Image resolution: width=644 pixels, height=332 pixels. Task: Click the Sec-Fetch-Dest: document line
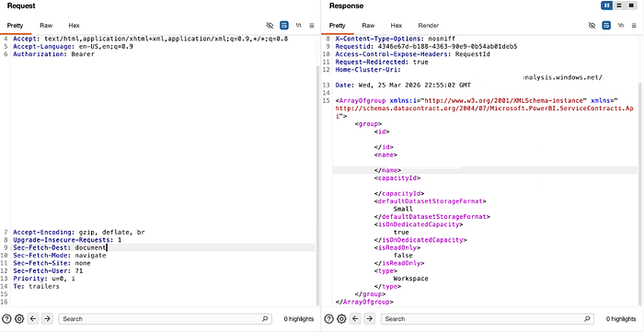pos(60,248)
